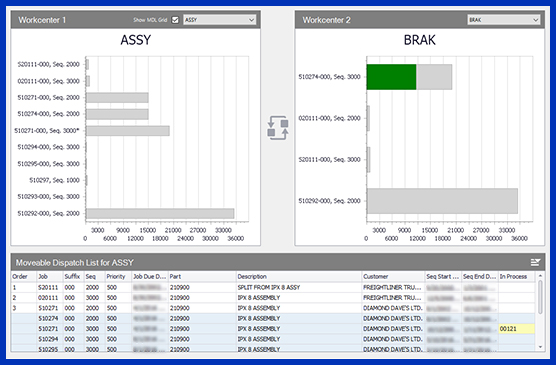Select the green bar for 510274-000 in BRAK
Screen dimensions: 556x365
point(391,77)
